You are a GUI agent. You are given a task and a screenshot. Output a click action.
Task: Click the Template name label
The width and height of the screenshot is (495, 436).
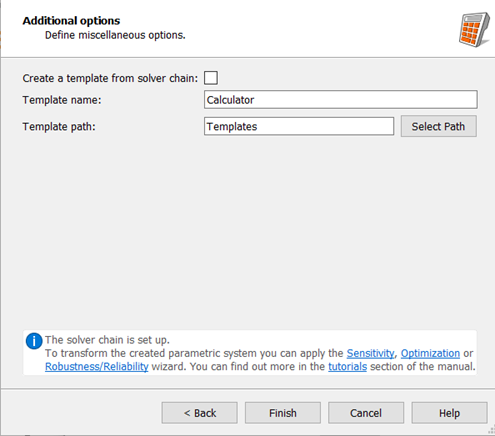tap(62, 100)
